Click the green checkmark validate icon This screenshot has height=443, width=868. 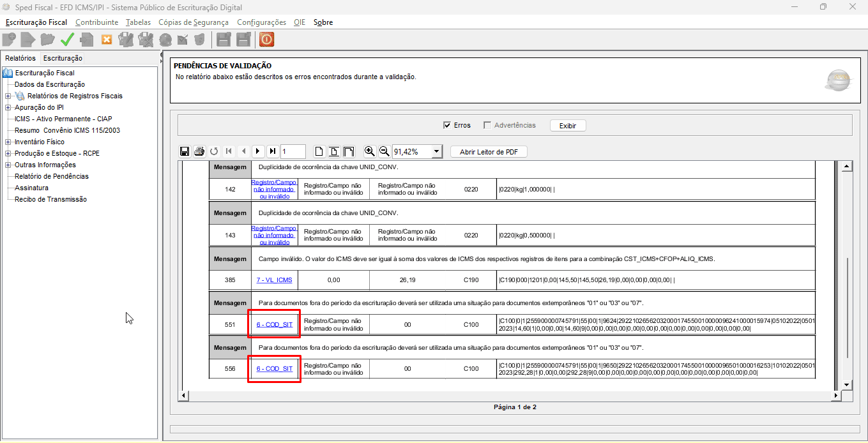pos(67,40)
